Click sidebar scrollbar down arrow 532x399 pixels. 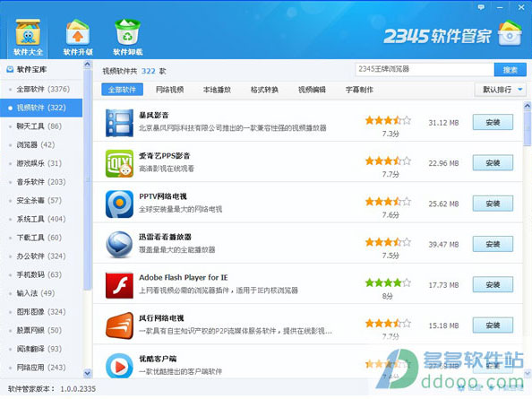87,373
